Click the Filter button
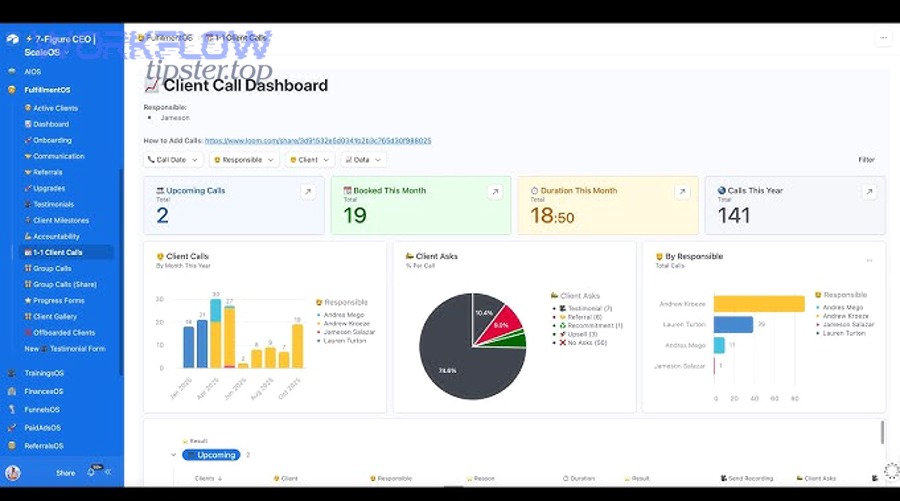 [x=866, y=160]
